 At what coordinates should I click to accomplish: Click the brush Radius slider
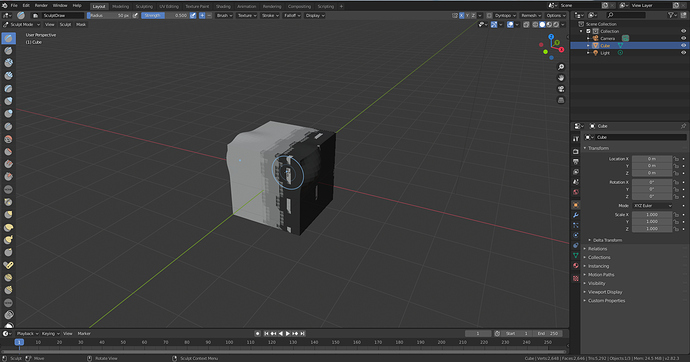[109, 15]
